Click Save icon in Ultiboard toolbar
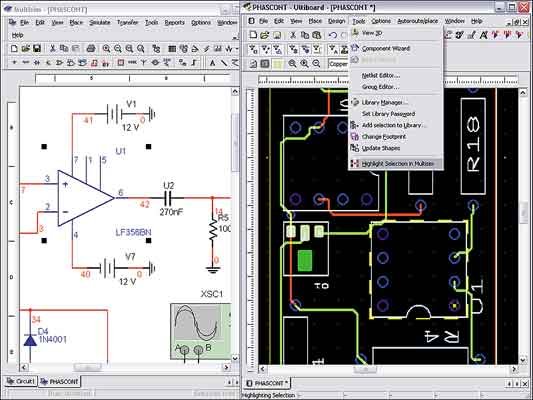 tap(277, 35)
